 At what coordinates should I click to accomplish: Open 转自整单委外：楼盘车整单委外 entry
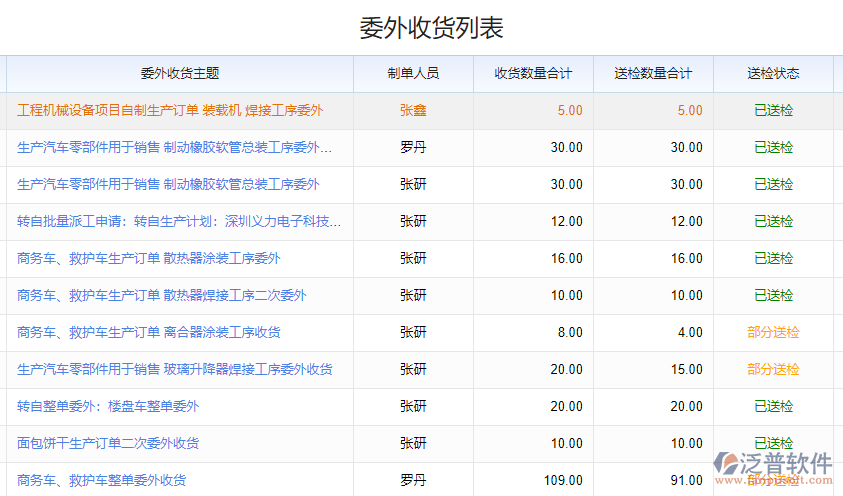click(x=108, y=406)
